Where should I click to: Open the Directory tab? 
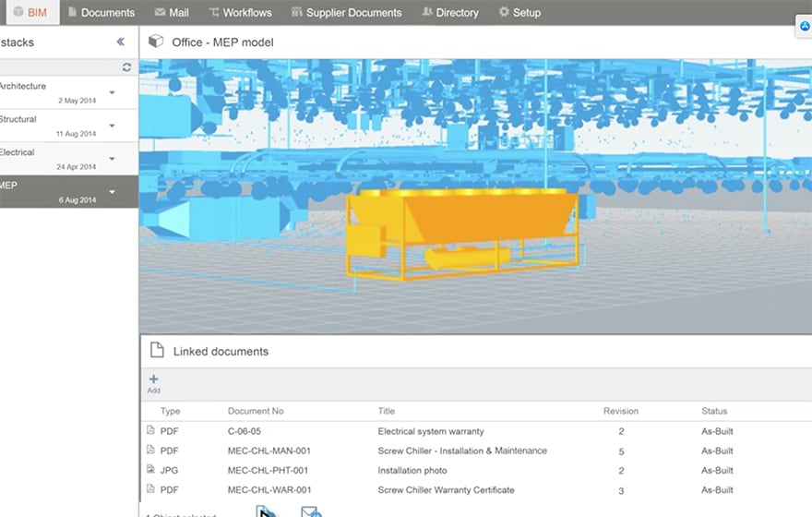click(x=450, y=12)
